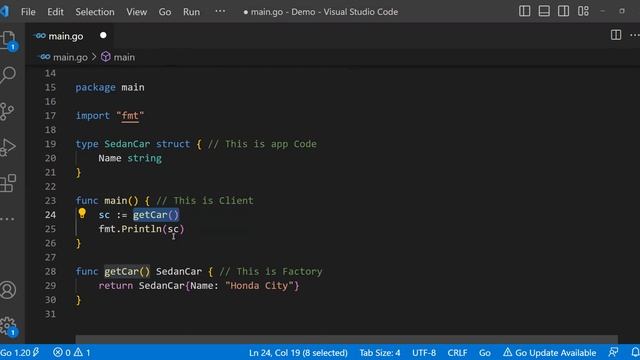This screenshot has height=360, width=640.
Task: Open errors and warnings indicator
Action: 72,352
